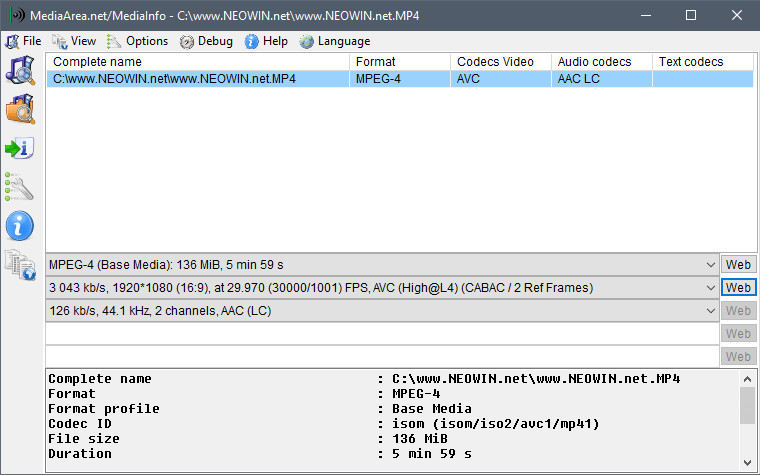Open the Help menu
This screenshot has height=475, width=760.
[266, 41]
